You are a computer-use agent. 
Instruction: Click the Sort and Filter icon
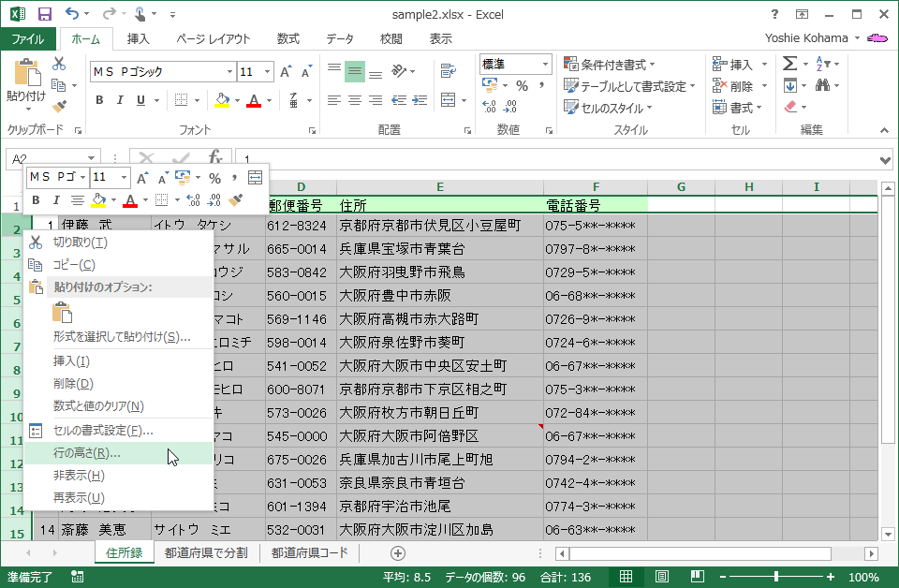coord(822,63)
